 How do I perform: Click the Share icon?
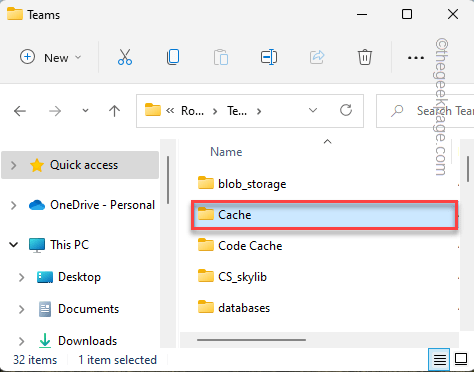317,57
